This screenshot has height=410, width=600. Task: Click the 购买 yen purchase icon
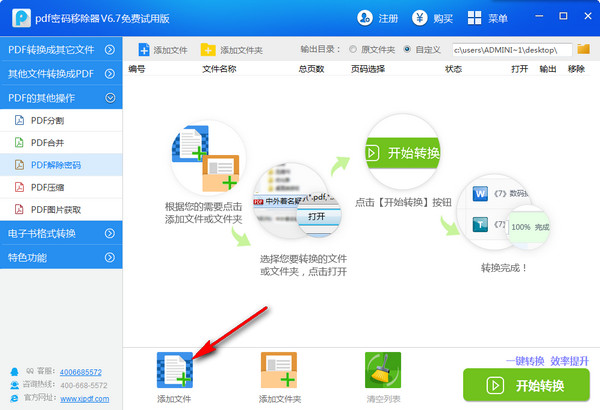pos(420,18)
